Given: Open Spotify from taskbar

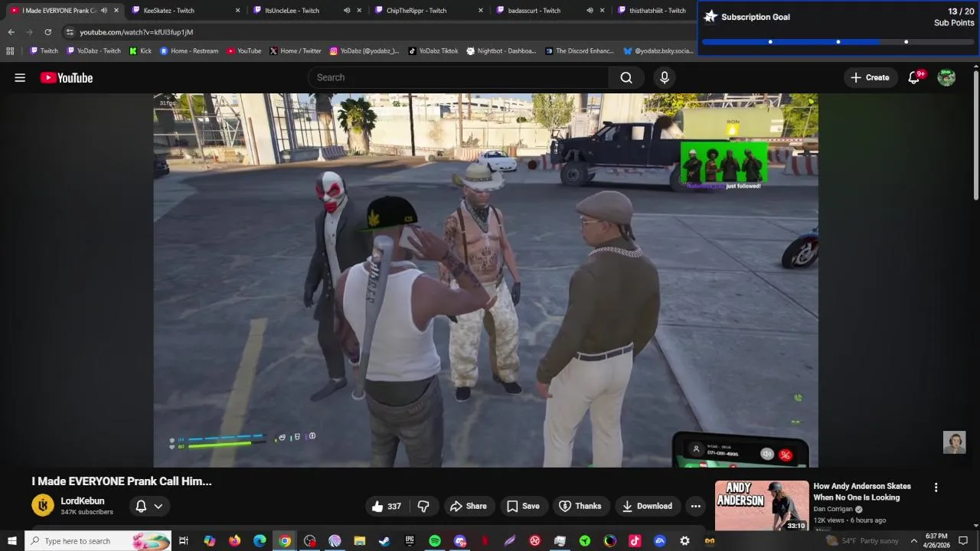Looking at the screenshot, I should click(435, 541).
